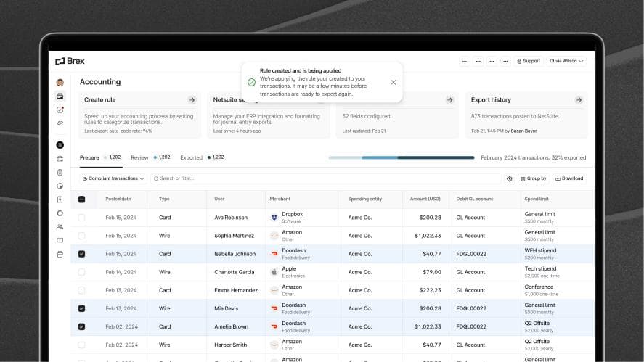Open the Create rule card arrow
This screenshot has width=644, height=362.
pos(192,100)
